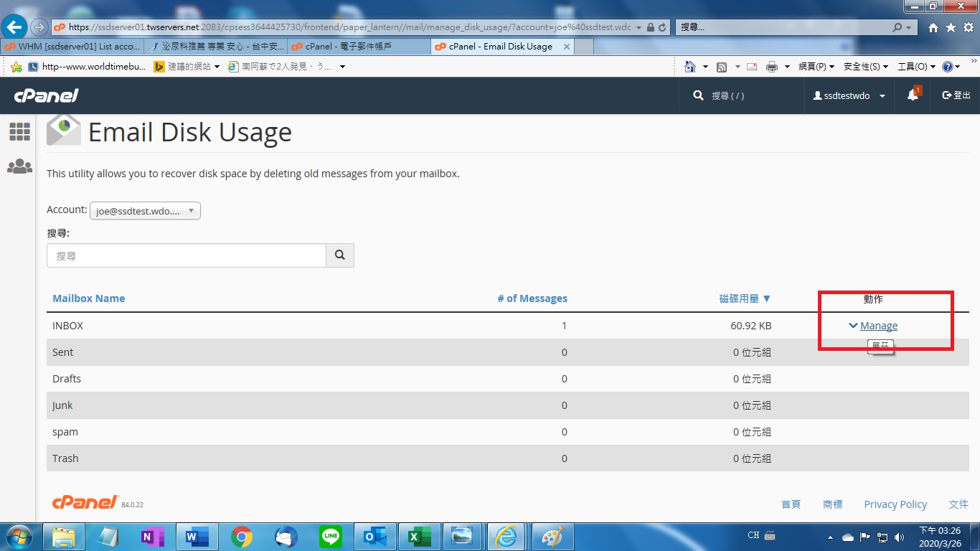This screenshot has height=551, width=980.
Task: Open the Privacy Policy footer link
Action: (x=895, y=504)
